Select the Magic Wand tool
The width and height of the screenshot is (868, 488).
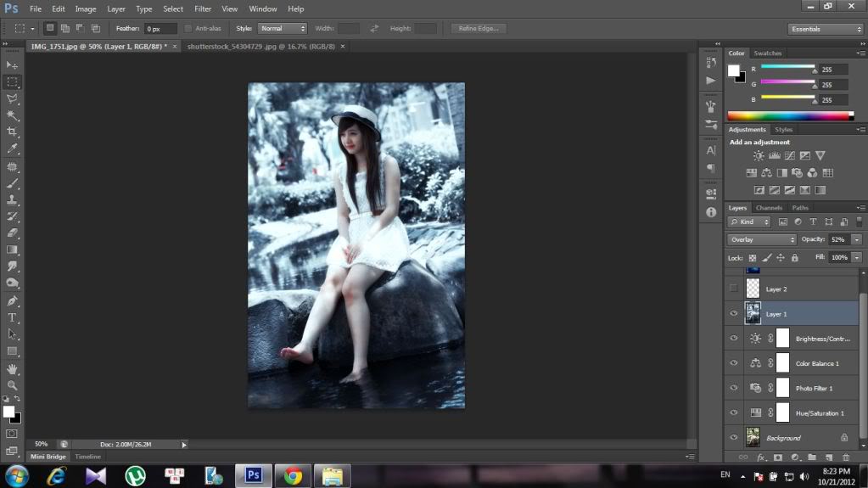click(x=12, y=115)
